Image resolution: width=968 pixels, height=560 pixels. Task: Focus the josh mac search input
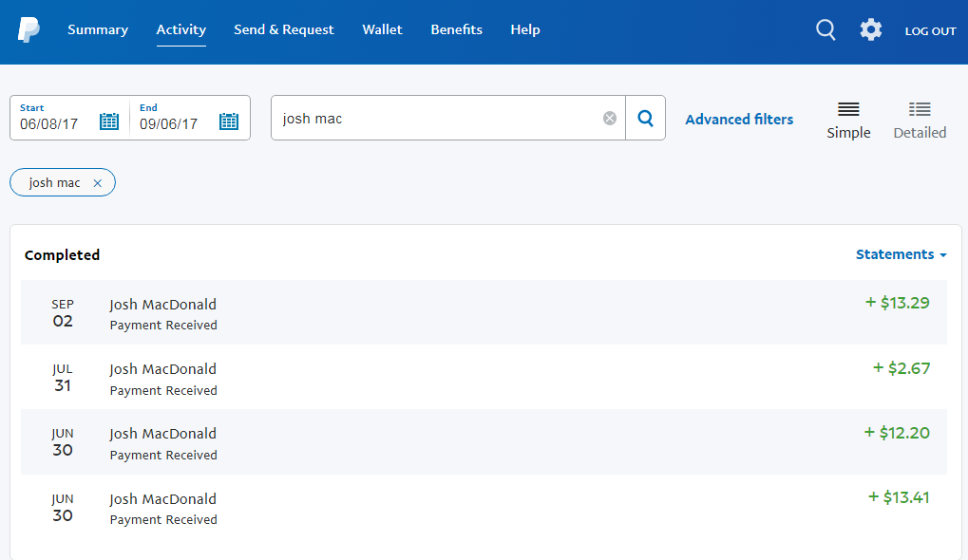pyautogui.click(x=437, y=119)
